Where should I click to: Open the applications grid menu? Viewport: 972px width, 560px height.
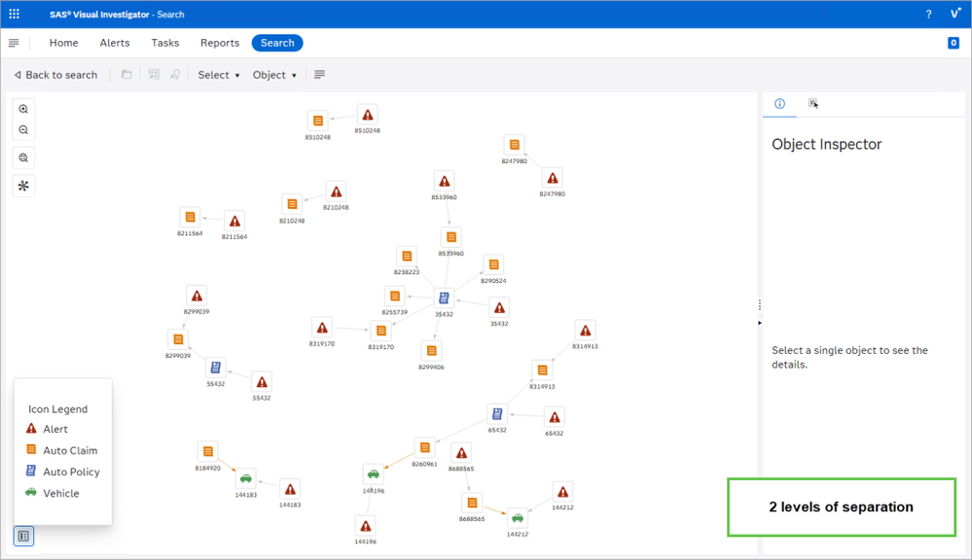click(x=15, y=14)
